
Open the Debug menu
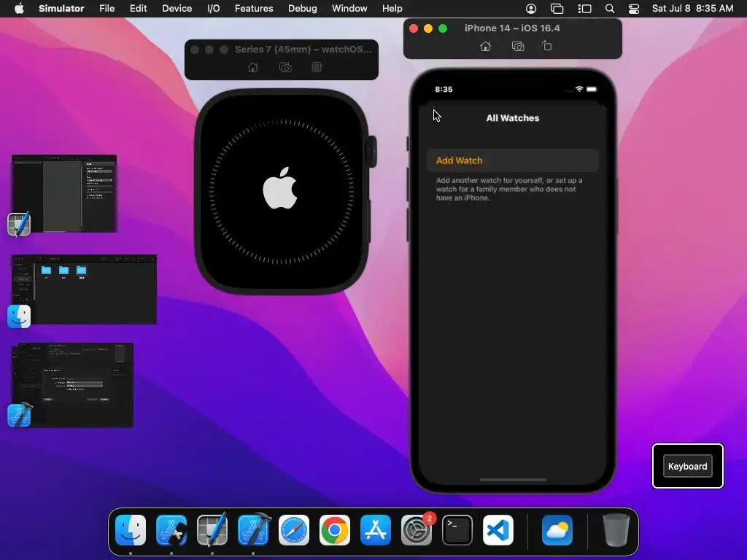click(303, 9)
